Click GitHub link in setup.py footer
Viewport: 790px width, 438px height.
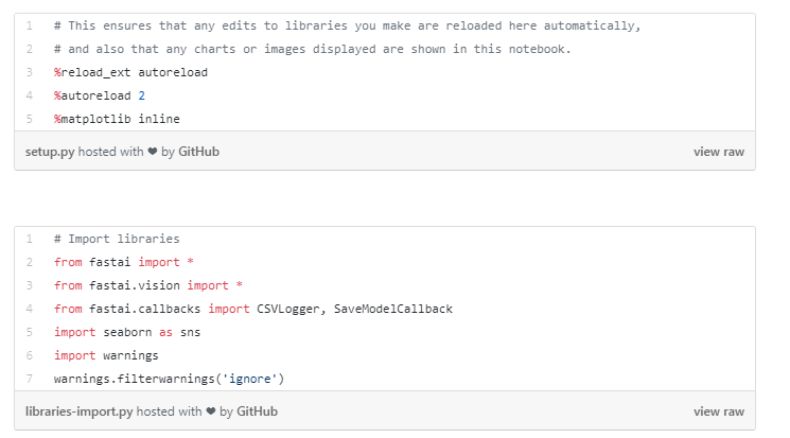[198, 152]
